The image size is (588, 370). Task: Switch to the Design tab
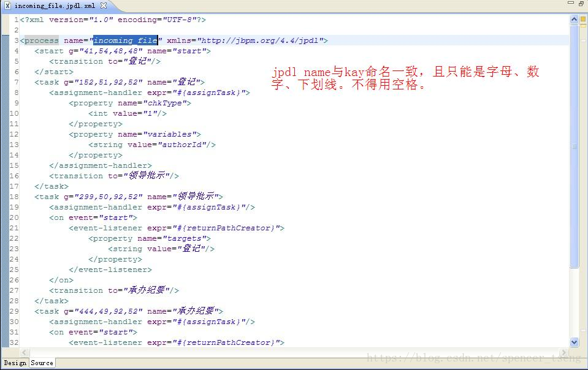(15, 363)
